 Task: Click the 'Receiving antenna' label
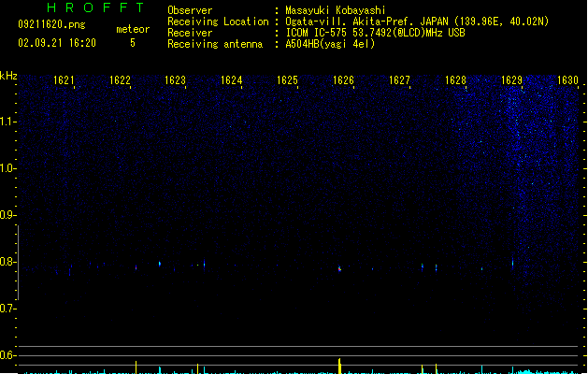[x=215, y=44]
